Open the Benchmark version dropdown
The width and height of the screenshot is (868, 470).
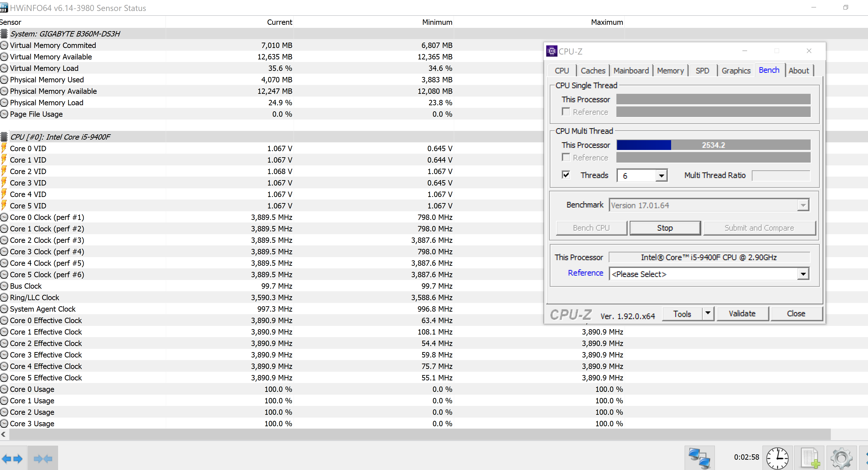(x=803, y=205)
